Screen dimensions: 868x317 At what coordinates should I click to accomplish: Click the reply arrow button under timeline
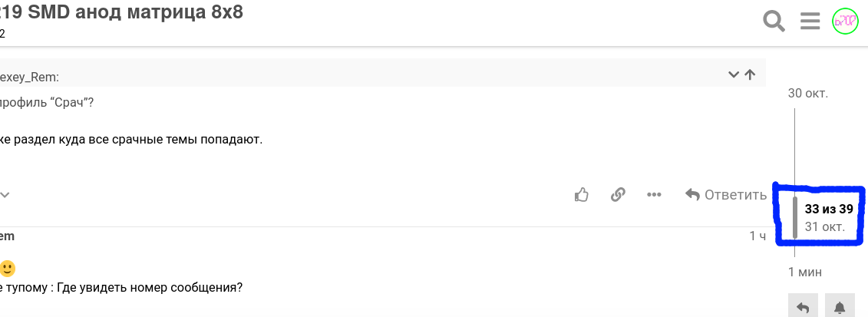(803, 307)
